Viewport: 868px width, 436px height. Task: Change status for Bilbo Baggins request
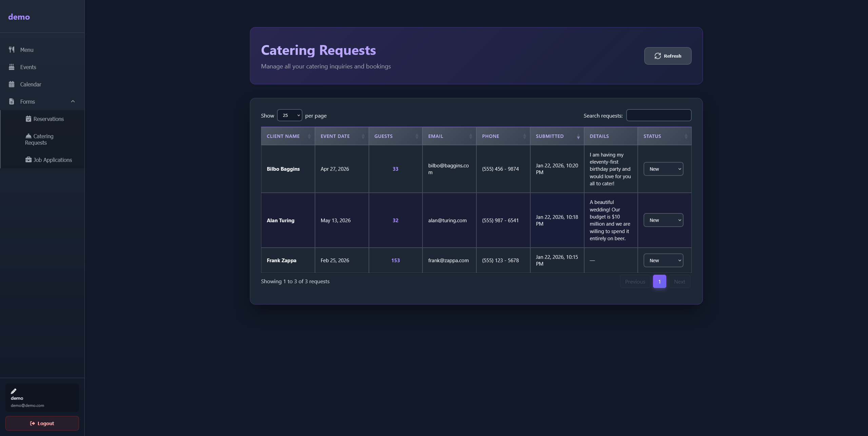click(x=663, y=169)
